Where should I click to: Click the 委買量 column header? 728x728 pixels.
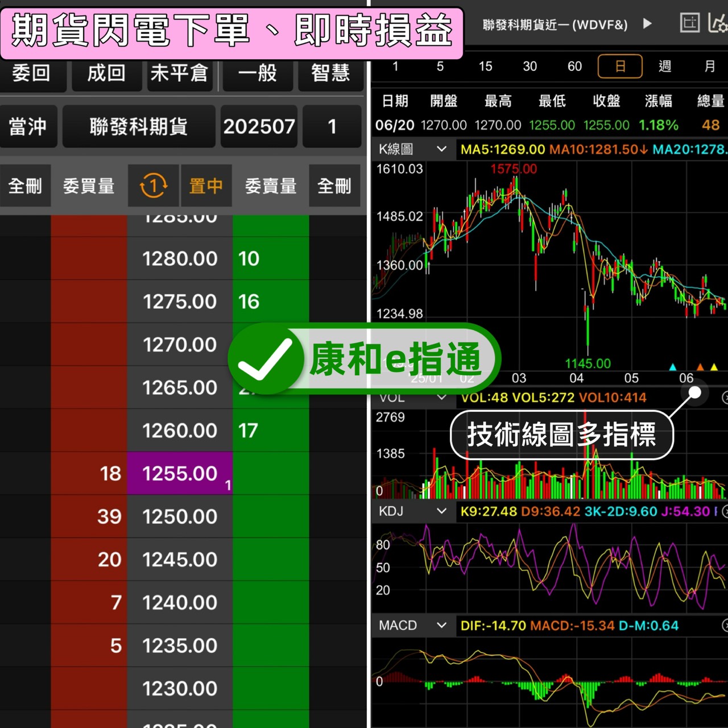pos(89,186)
